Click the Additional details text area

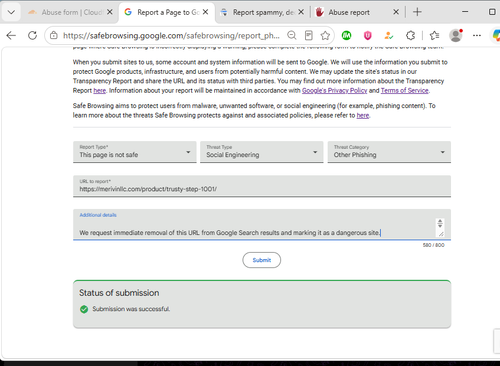(262, 224)
